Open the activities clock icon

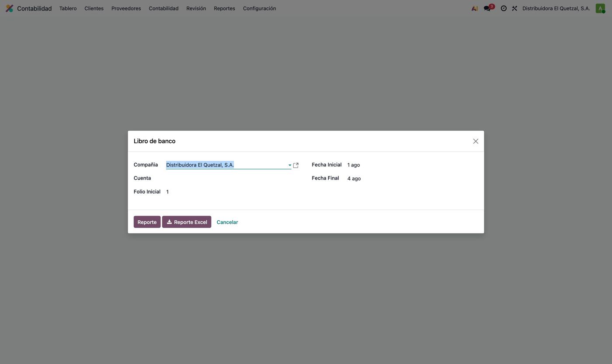point(504,8)
